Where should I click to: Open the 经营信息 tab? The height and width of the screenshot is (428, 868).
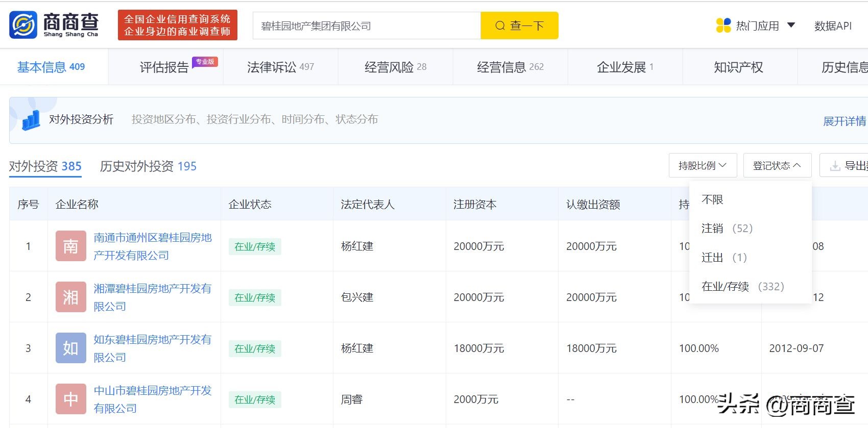point(510,67)
